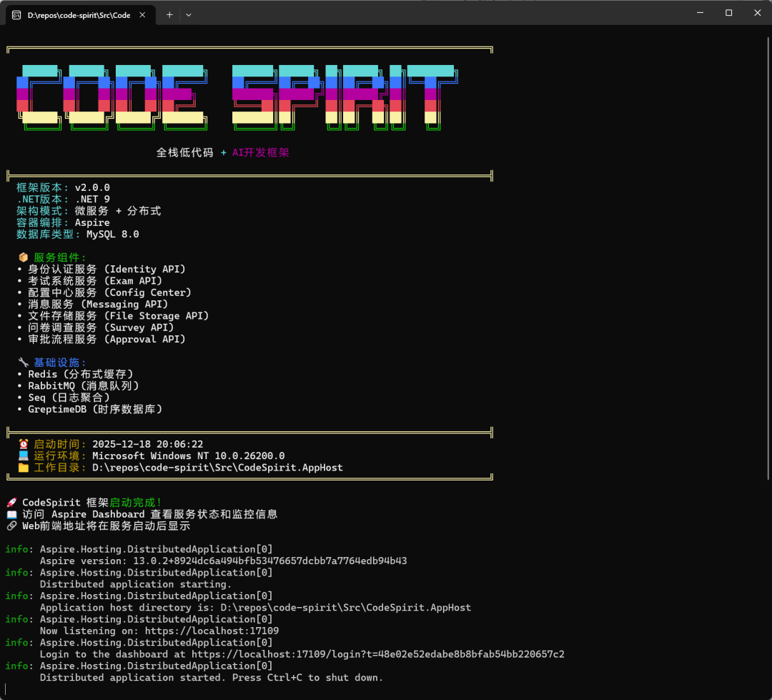
Task: Click the terminal icon on the tab
Action: click(16, 15)
